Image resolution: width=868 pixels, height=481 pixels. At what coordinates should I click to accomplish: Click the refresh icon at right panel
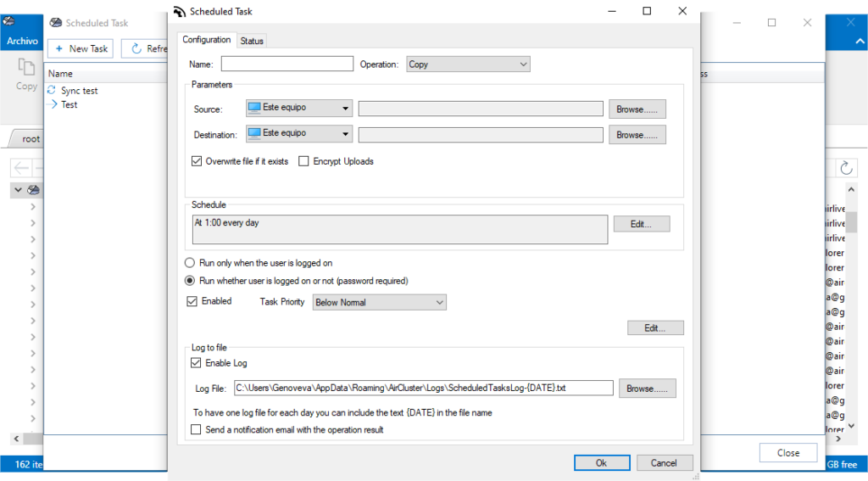(x=846, y=168)
